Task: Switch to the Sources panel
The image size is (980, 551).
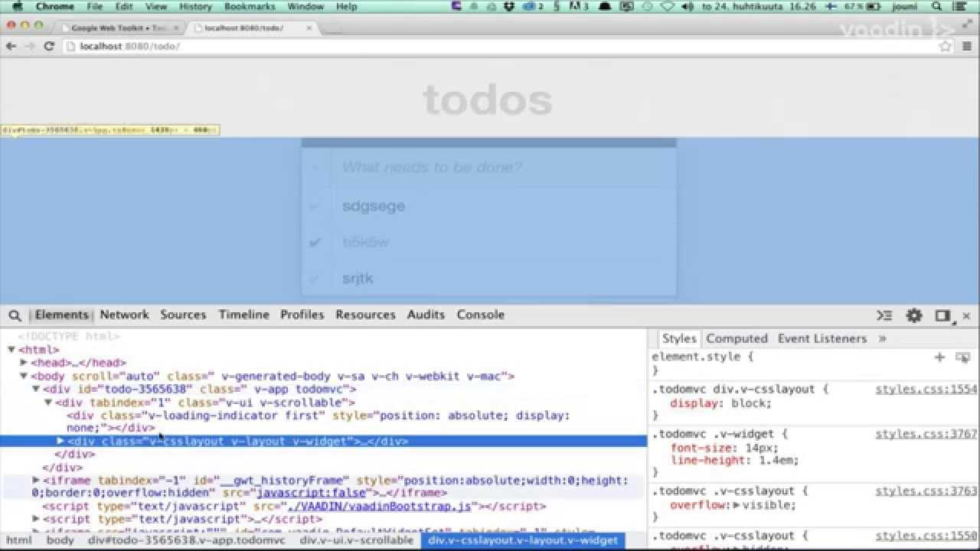Action: point(183,315)
